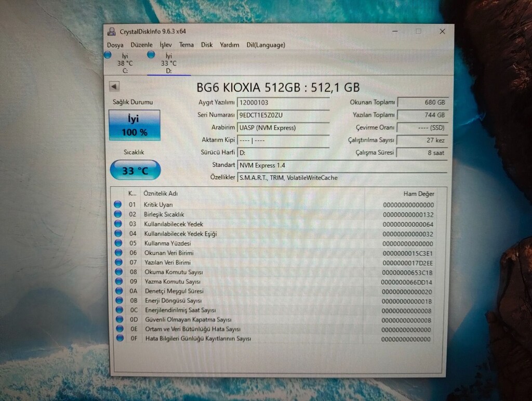Click the Sürücü Harfi field
The width and height of the screenshot is (532, 401).
[283, 153]
